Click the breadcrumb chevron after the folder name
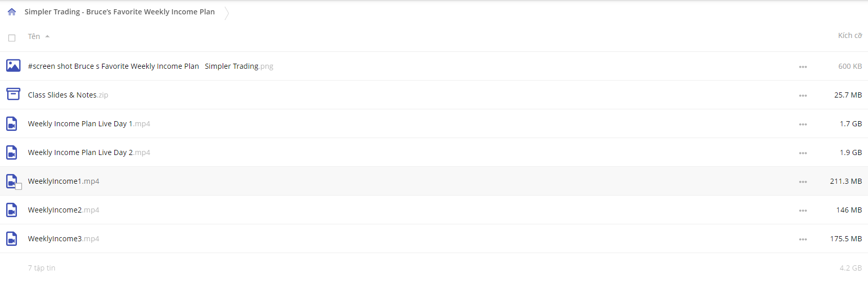 226,12
